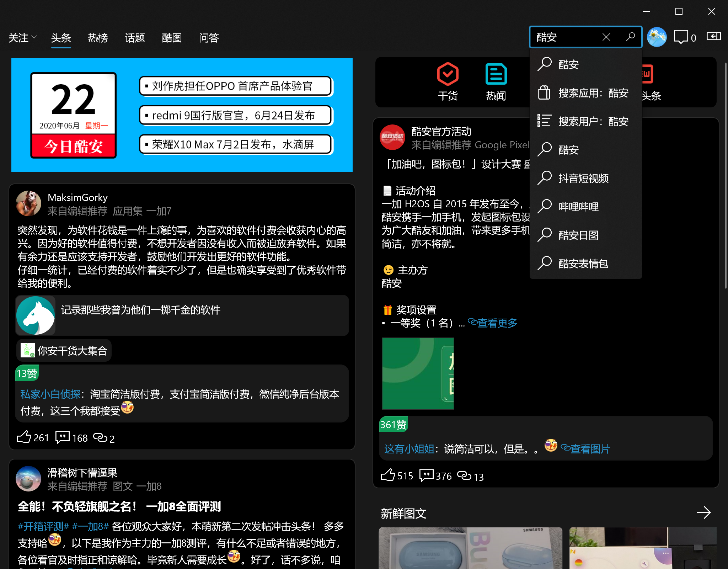Click the right-side vertical scrollbar

click(x=725, y=175)
